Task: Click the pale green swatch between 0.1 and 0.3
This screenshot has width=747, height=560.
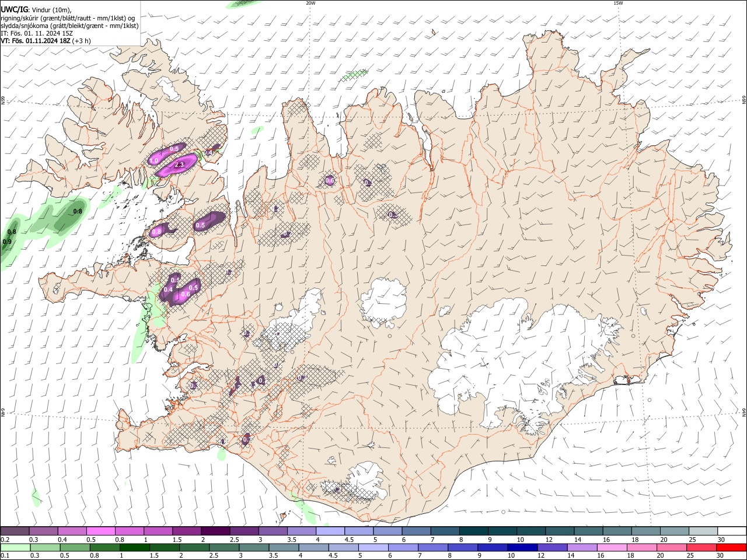Action: coord(15,547)
